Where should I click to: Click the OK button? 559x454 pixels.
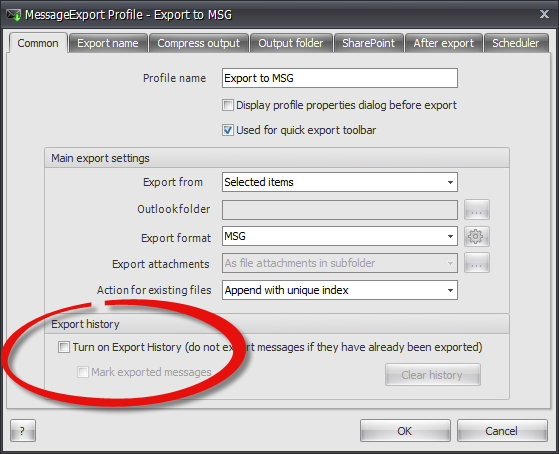(405, 431)
